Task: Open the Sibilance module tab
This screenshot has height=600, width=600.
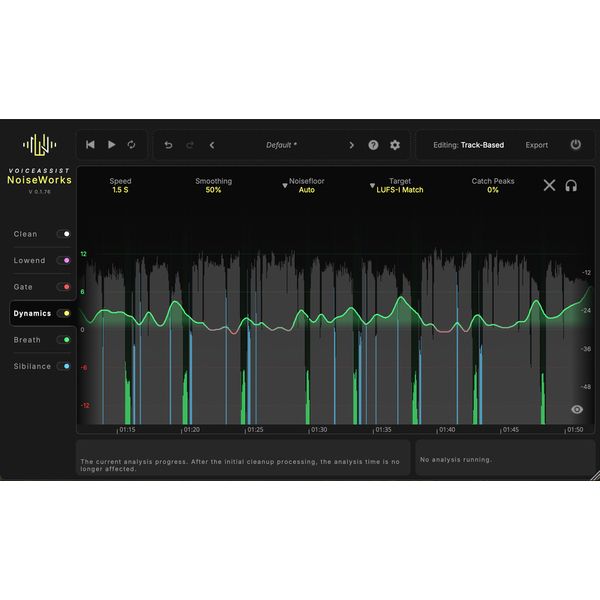Action: 32,366
